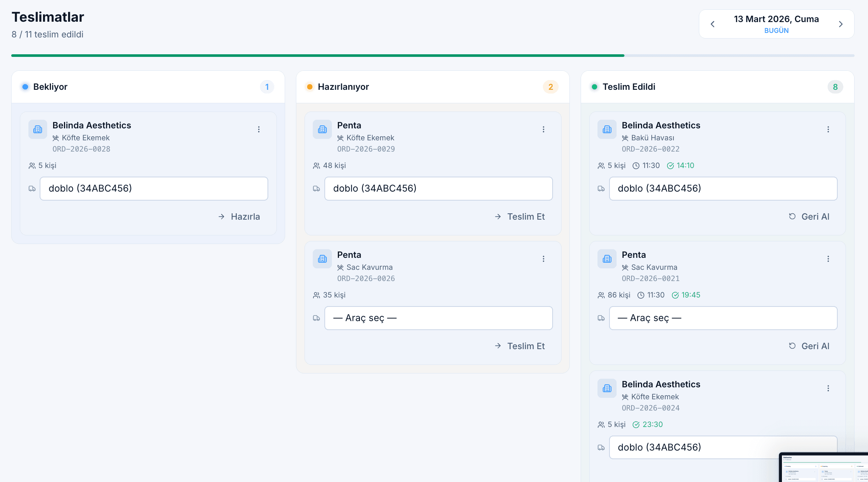
Task: Open three-dot menu on Bekliyor Belinda Aesthetics card
Action: (259, 129)
